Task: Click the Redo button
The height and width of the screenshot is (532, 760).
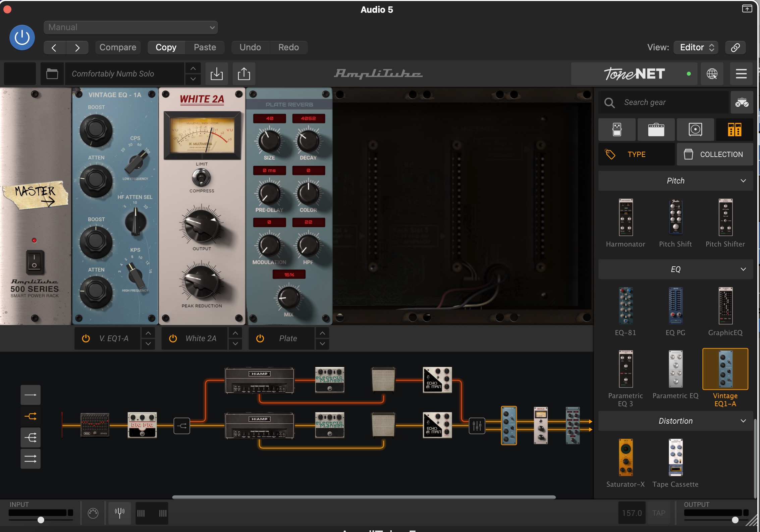Action: (288, 47)
